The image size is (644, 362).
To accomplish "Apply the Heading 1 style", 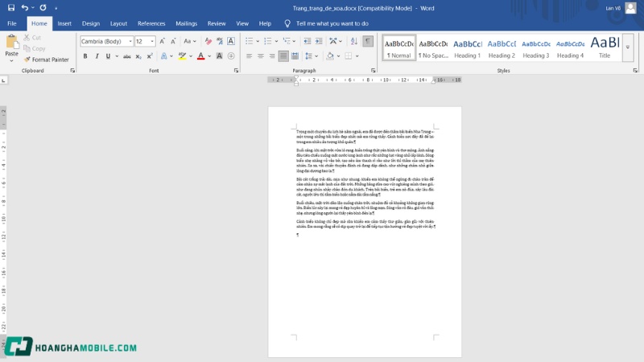I will click(467, 47).
